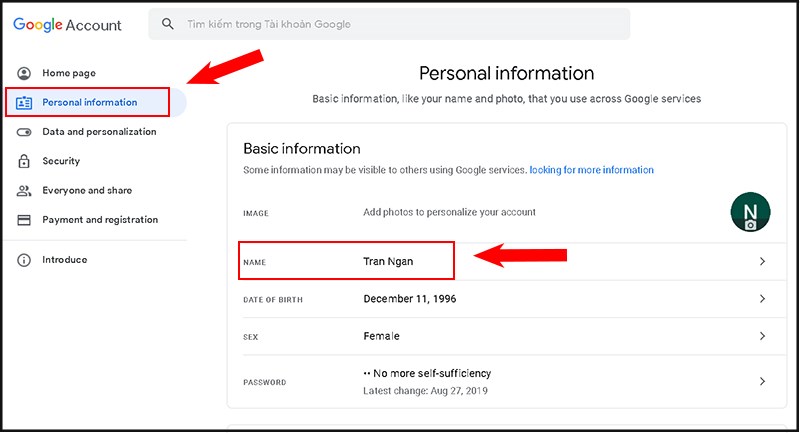Click the Tran Ngan name entry
The image size is (800, 433).
pyautogui.click(x=388, y=262)
